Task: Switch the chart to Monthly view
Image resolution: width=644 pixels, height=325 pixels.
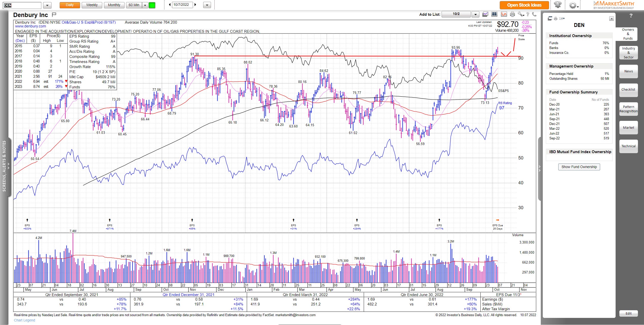Action: (x=114, y=5)
